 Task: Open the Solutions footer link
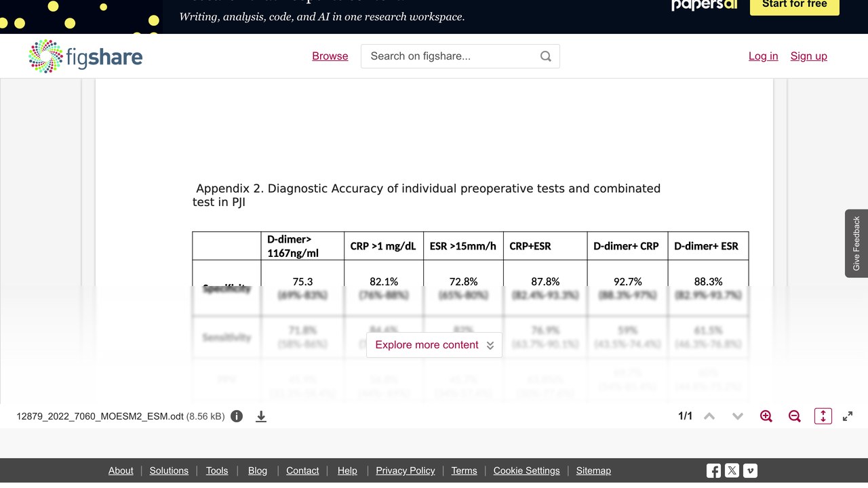point(169,470)
